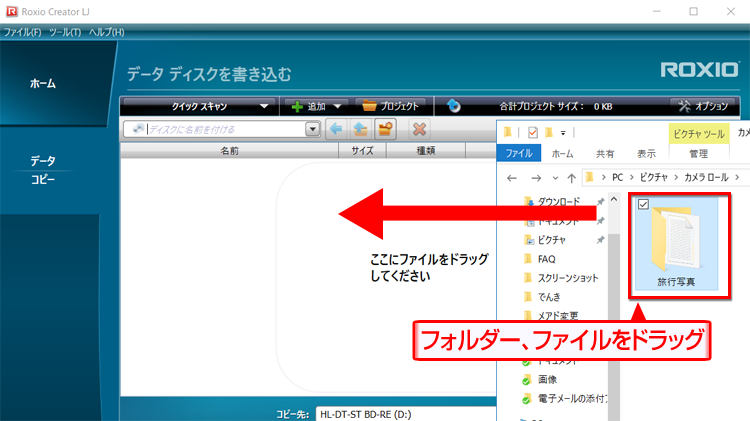Select 電子メールの添付 folder in navigation pane
This screenshot has width=750, height=421.
572,399
